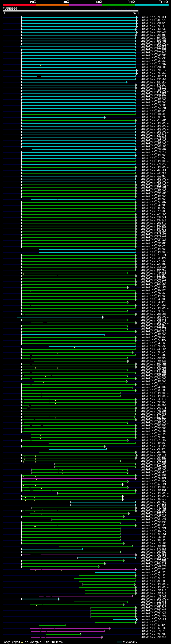The height and width of the screenshot is (644, 171).
Task: Select the hit UniRef100_A8NQL5
Action: tap(153, 332)
